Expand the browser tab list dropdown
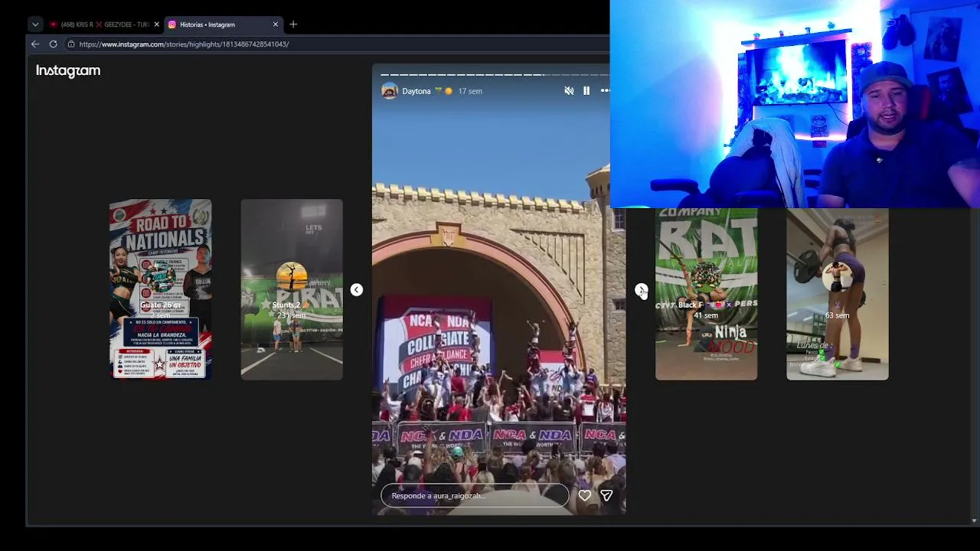This screenshot has width=980, height=551. (35, 24)
